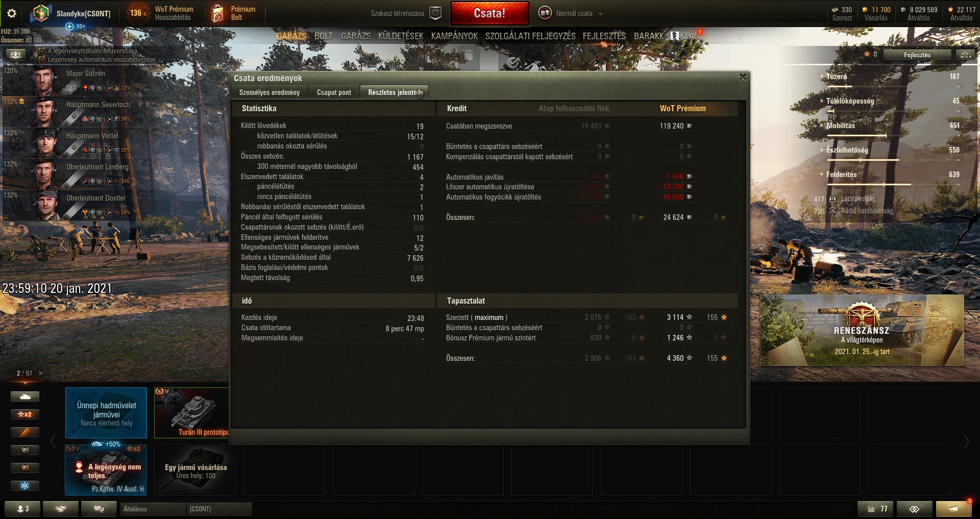Open the Csapat pont tab
Image resolution: width=980 pixels, height=519 pixels.
334,92
